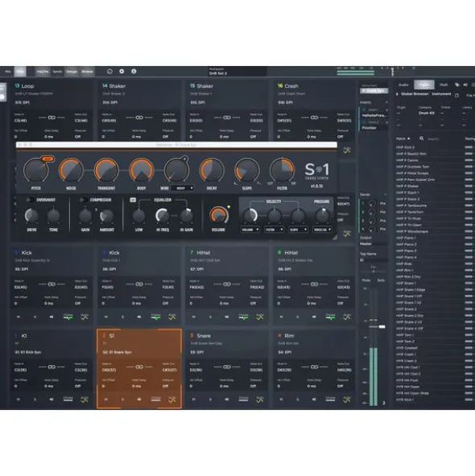Viewport: 475px width, 476px height.
Task: Open the Filter velocity target dropdown
Action: 274,230
